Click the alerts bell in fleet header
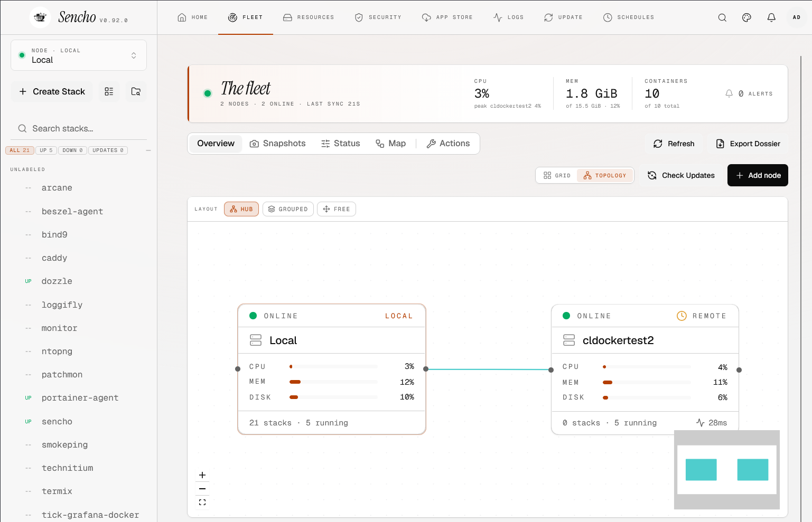This screenshot has width=812, height=522. point(729,93)
